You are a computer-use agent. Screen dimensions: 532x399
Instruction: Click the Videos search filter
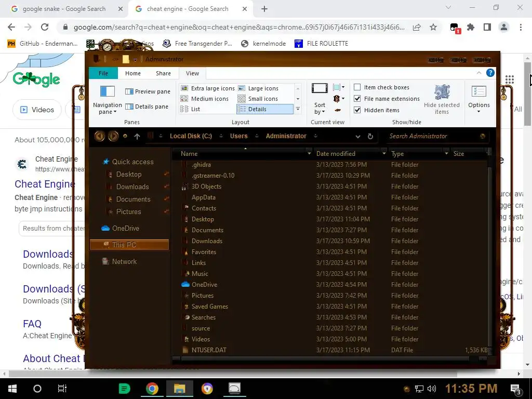click(x=37, y=110)
